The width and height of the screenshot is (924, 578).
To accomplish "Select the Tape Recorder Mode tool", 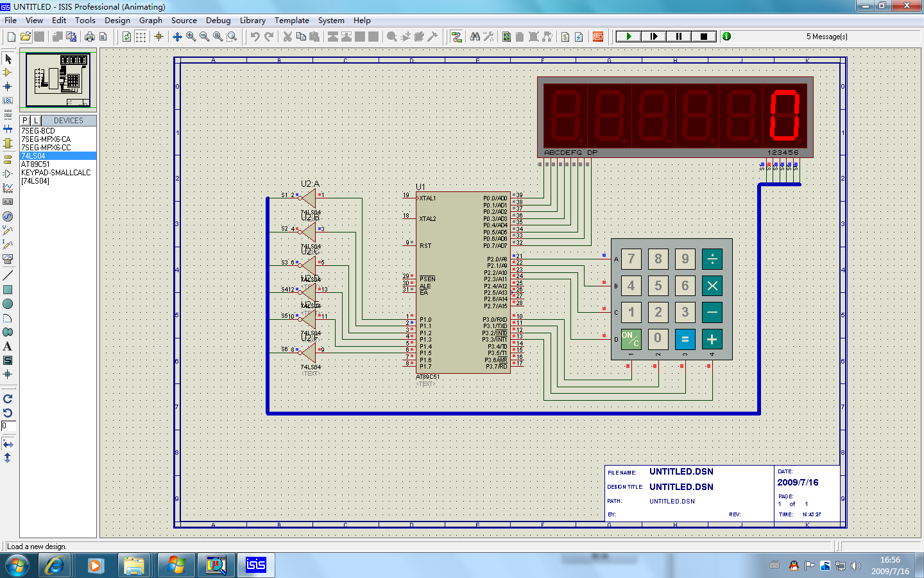I will (8, 202).
